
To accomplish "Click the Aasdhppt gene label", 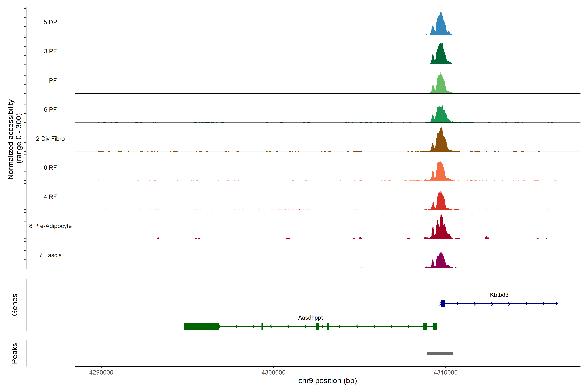I will (310, 318).
